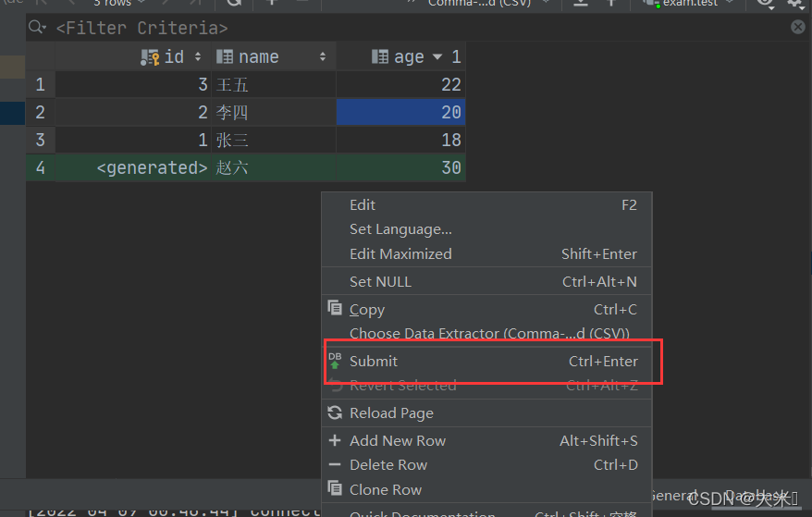Image resolution: width=812 pixels, height=517 pixels.
Task: Click the id cell with value 3
Action: (x=133, y=84)
